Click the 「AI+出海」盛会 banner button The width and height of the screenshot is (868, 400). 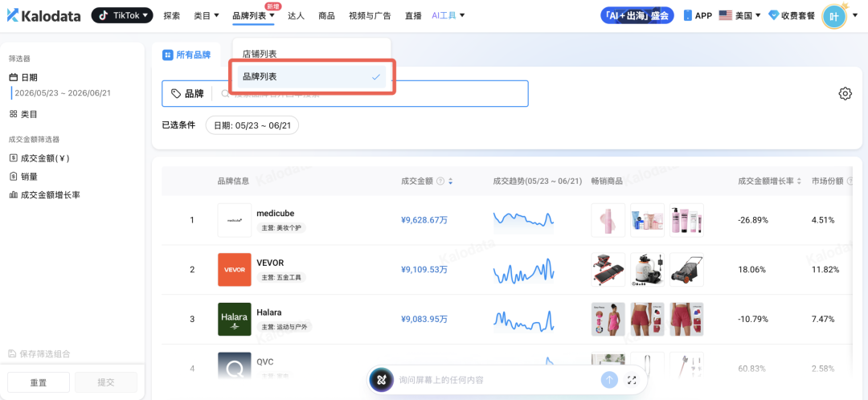click(x=637, y=15)
